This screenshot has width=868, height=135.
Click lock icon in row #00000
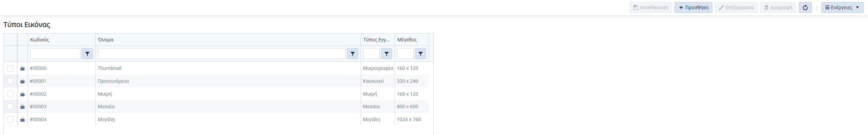pos(22,68)
